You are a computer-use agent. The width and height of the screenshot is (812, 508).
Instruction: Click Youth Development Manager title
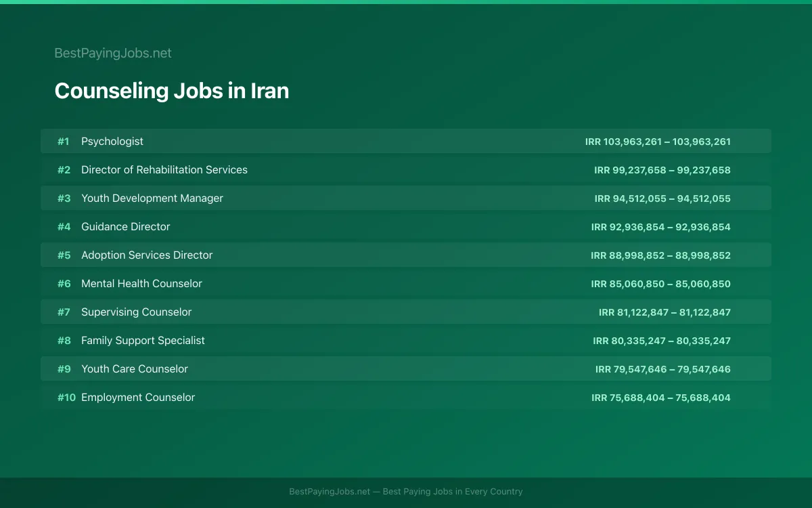152,198
